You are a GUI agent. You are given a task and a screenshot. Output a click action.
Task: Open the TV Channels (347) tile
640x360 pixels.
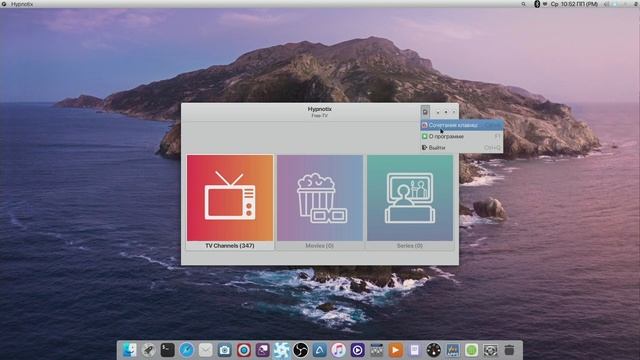(x=230, y=202)
